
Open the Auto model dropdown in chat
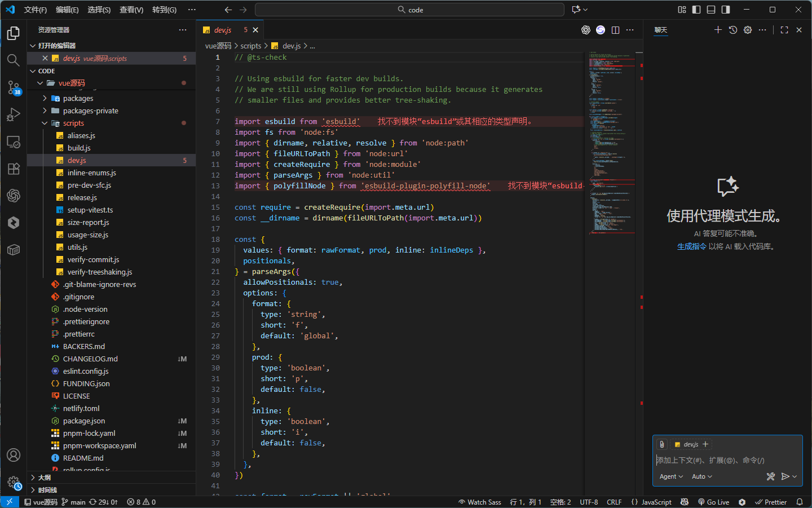pyautogui.click(x=702, y=476)
